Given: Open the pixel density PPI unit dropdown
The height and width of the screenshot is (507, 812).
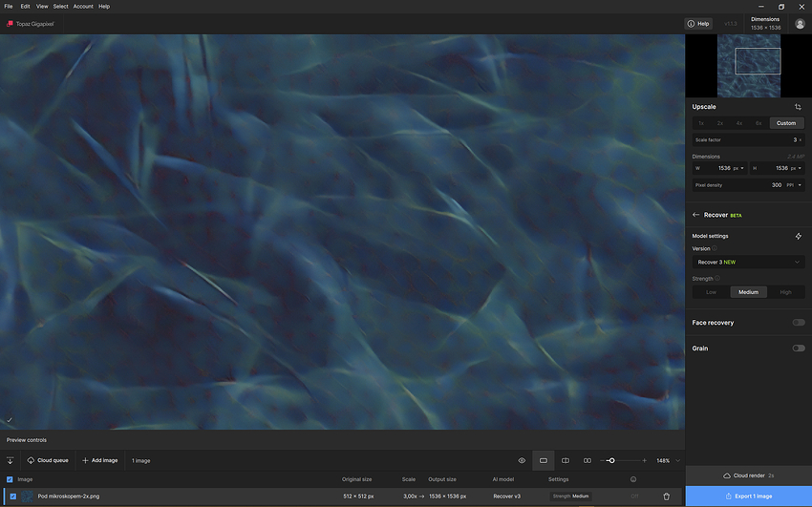Looking at the screenshot, I should (795, 185).
